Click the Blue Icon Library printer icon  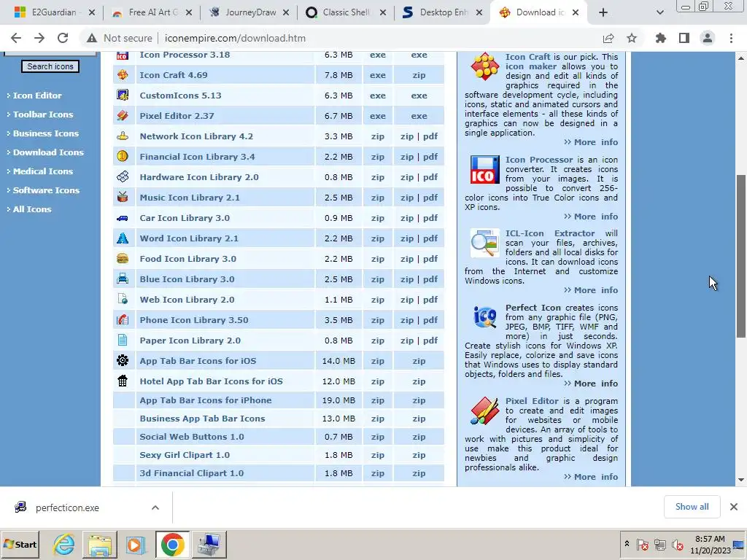coord(123,279)
